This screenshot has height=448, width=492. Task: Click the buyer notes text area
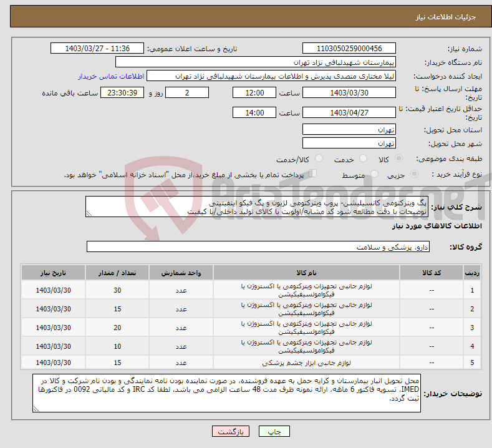(x=226, y=393)
